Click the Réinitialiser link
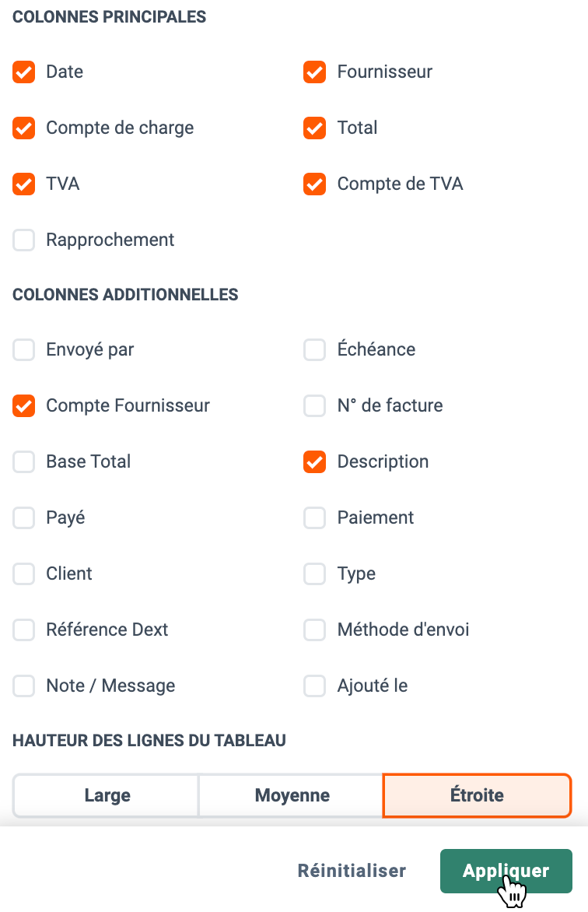This screenshot has height=912, width=588. (352, 871)
